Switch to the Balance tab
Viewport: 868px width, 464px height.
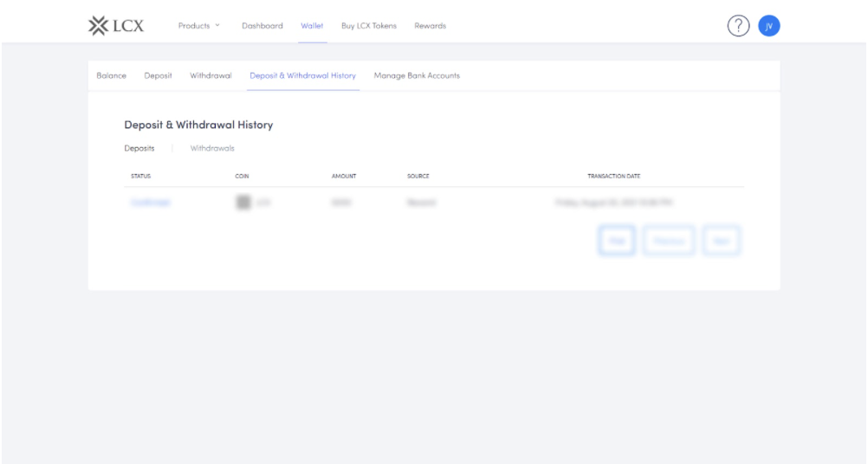coord(111,75)
